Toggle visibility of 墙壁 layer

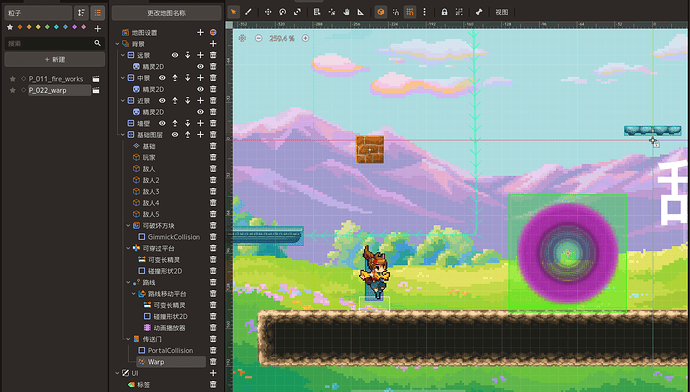[162, 123]
